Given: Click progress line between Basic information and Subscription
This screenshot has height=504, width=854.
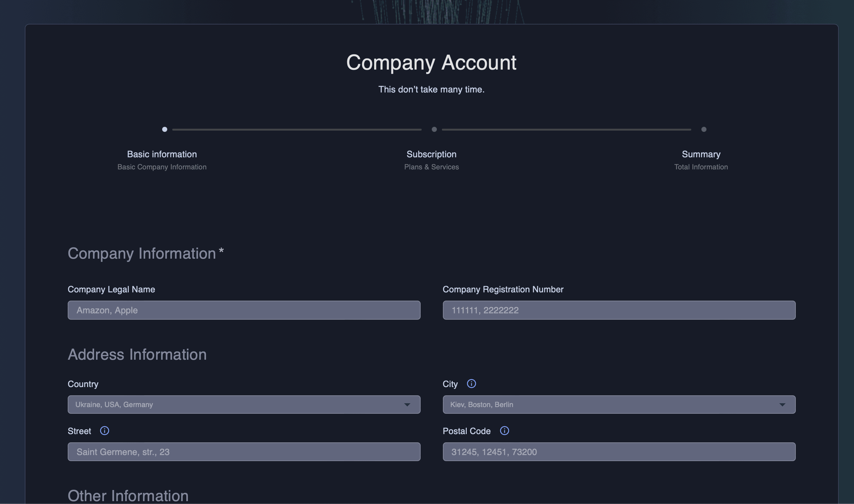Looking at the screenshot, I should point(297,130).
